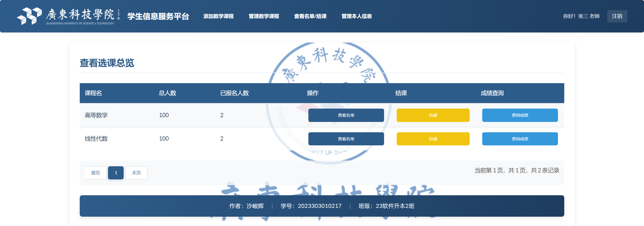Select page 1 in pagination
This screenshot has height=226, width=644.
(x=116, y=173)
